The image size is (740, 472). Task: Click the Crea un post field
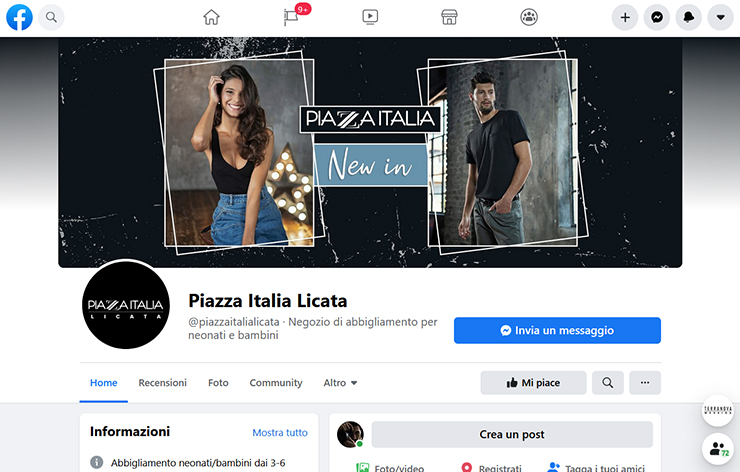512,434
